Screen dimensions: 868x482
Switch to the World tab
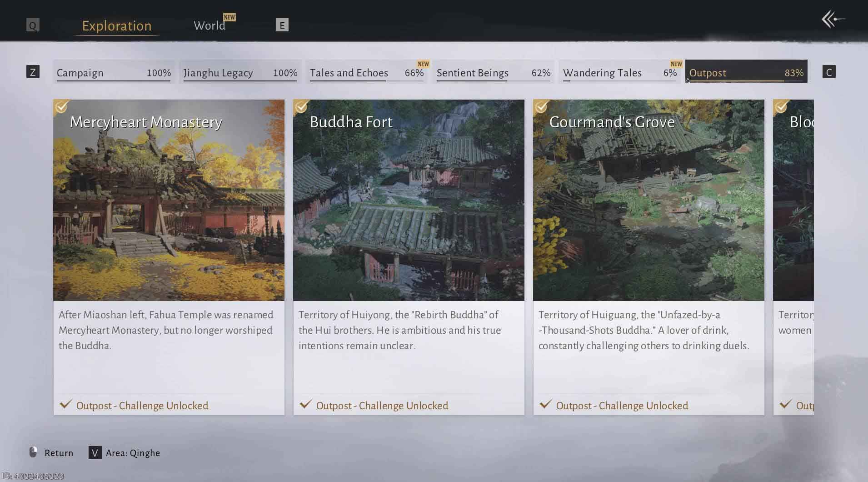pos(210,25)
